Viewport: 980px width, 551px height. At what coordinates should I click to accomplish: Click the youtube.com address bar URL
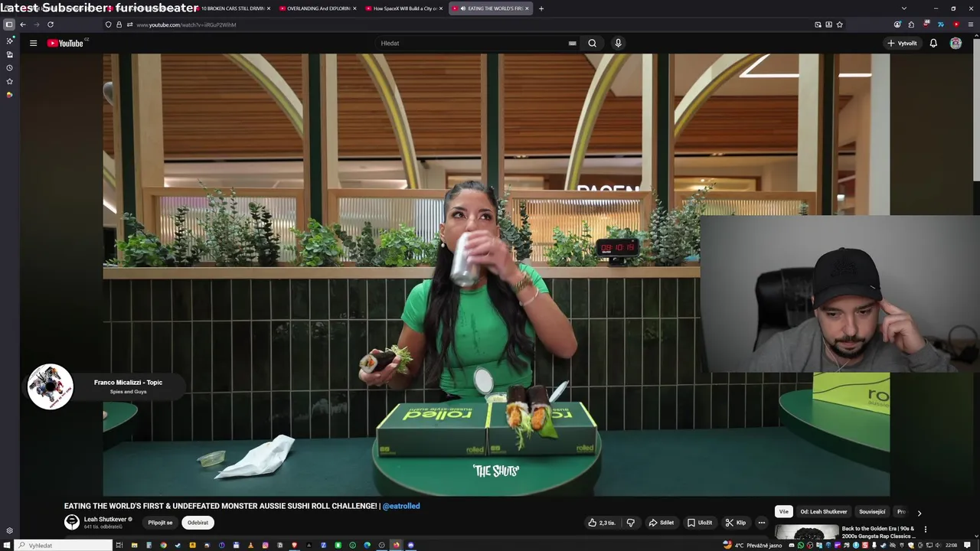(186, 24)
